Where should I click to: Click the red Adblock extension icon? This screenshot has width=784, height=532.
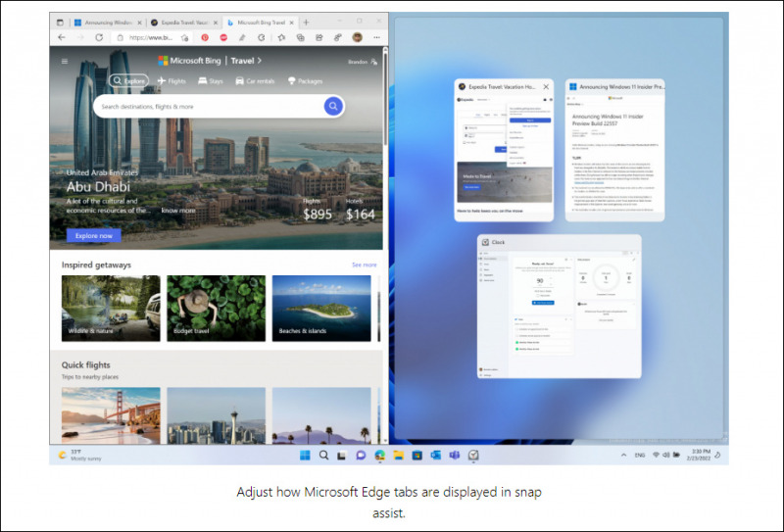point(223,37)
